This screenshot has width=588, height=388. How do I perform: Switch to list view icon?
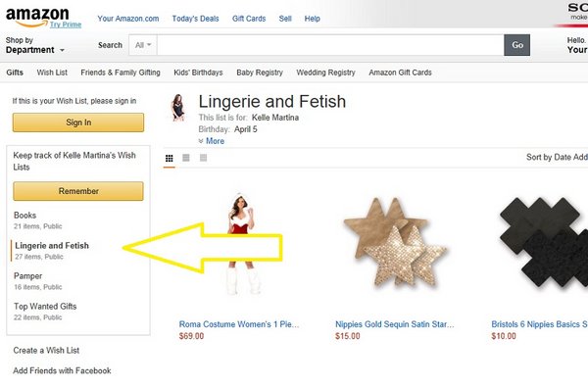click(x=186, y=158)
